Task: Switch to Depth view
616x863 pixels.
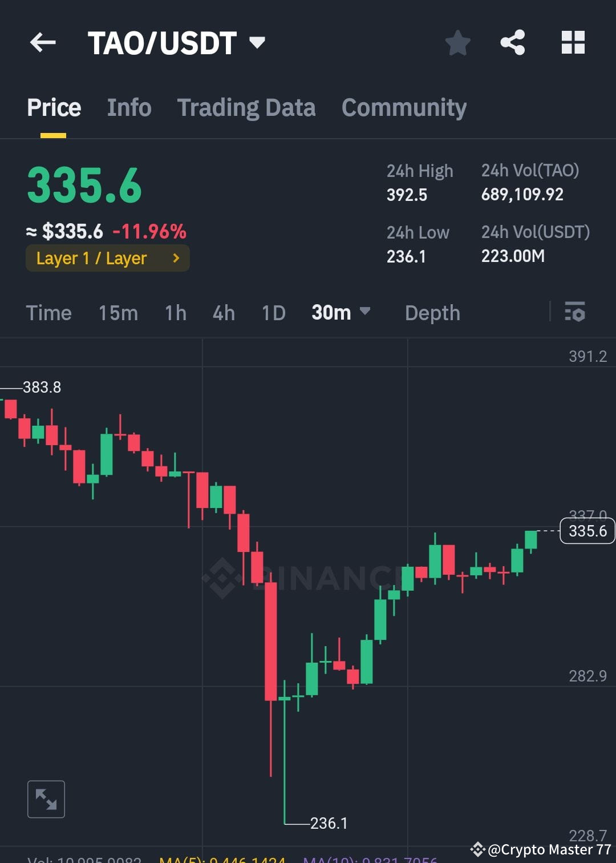Action: pyautogui.click(x=432, y=313)
